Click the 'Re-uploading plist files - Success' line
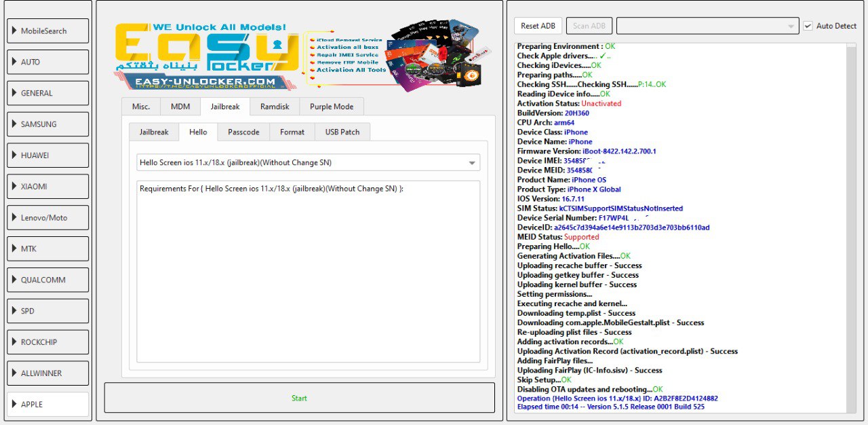 (574, 332)
